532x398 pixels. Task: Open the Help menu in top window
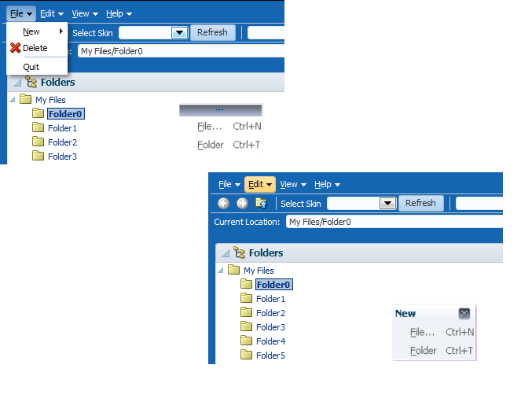[x=119, y=13]
